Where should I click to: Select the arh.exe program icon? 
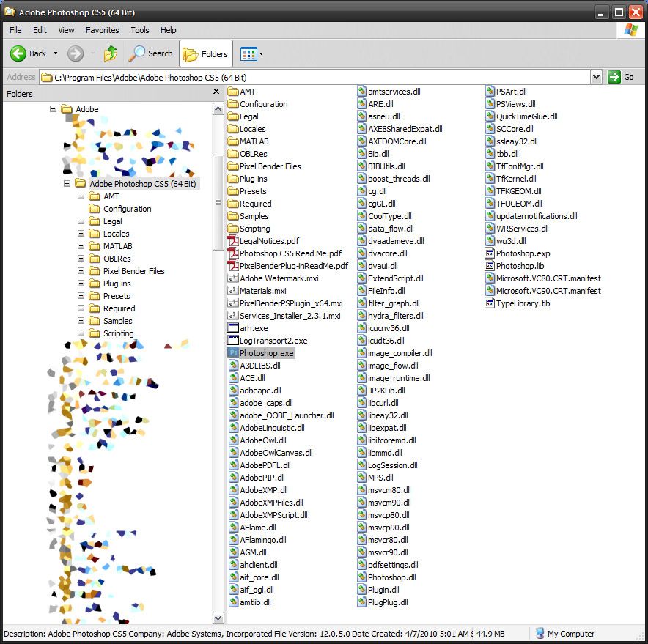pyautogui.click(x=233, y=328)
